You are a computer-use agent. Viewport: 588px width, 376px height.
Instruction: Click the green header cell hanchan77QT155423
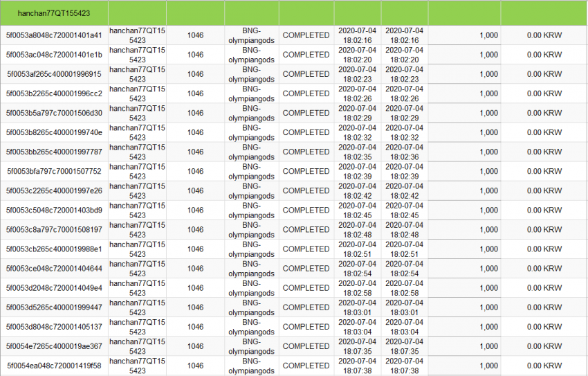pos(54,13)
